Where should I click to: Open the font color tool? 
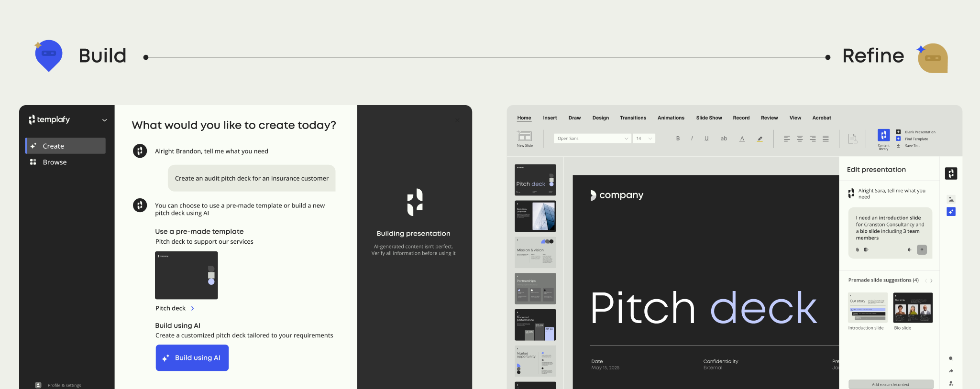[742, 139]
